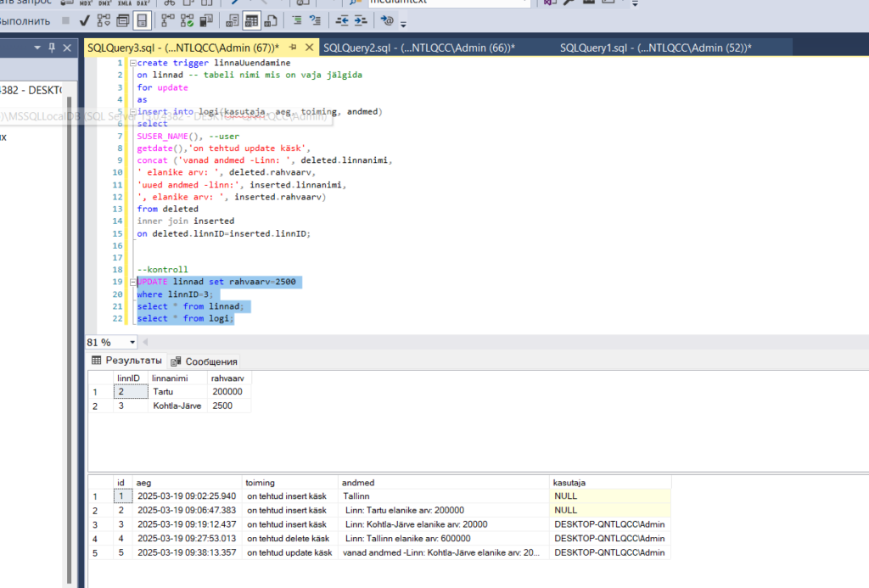
Task: Collapse the UPDATE linnad code block
Action: tap(133, 282)
